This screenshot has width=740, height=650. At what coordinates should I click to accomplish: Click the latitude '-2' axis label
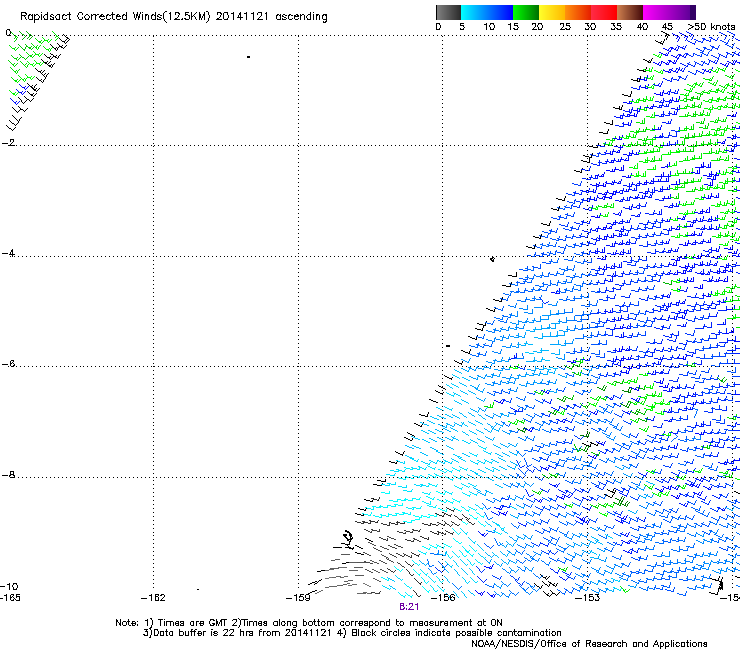[8, 143]
